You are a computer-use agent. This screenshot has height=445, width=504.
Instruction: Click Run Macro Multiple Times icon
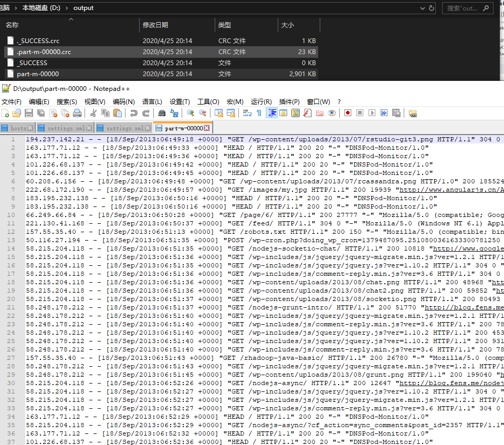coord(384,113)
